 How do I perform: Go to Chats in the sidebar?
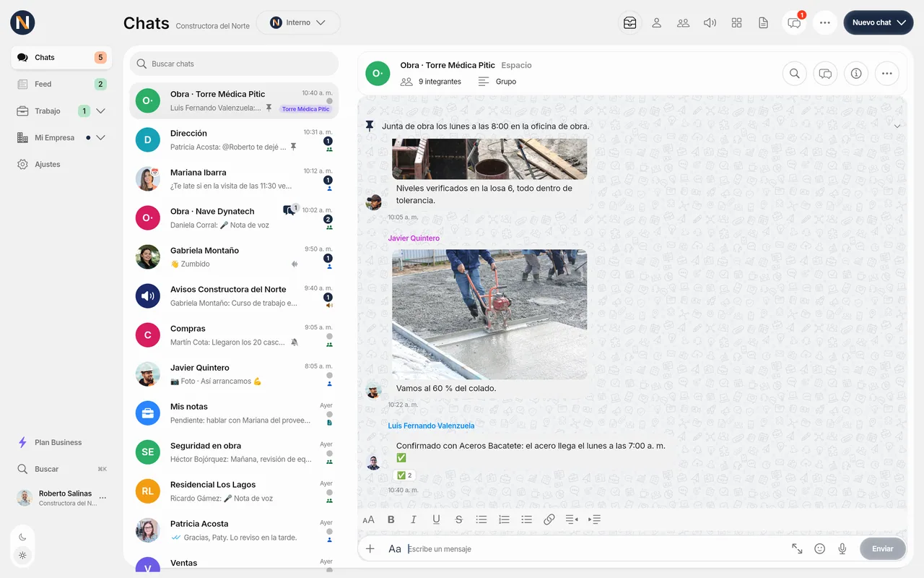coord(61,58)
